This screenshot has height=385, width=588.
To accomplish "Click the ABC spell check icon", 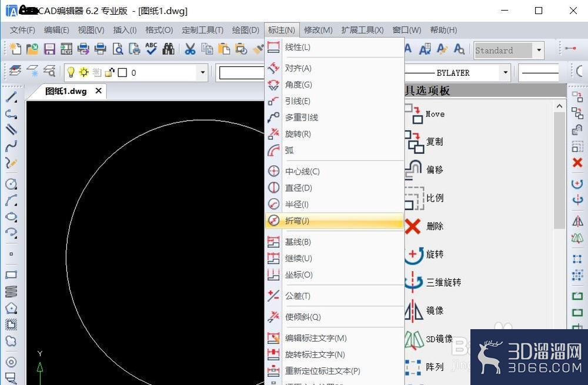I will click(152, 49).
